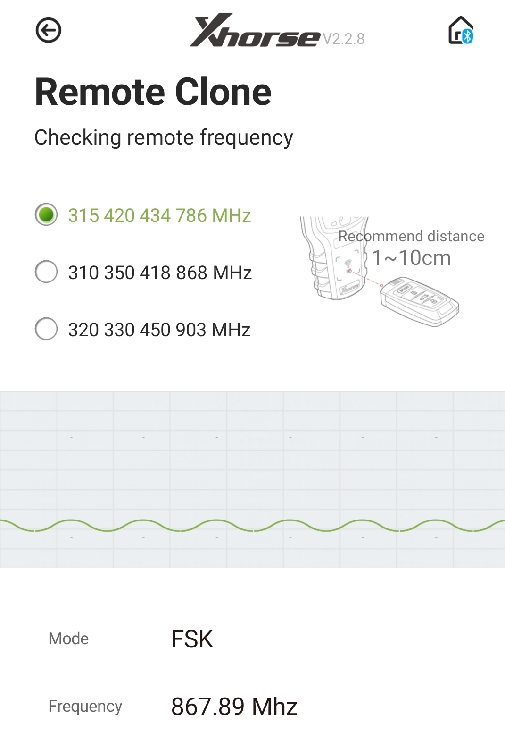The height and width of the screenshot is (741, 505).
Task: Tap the Remote Clone heading
Action: [153, 92]
